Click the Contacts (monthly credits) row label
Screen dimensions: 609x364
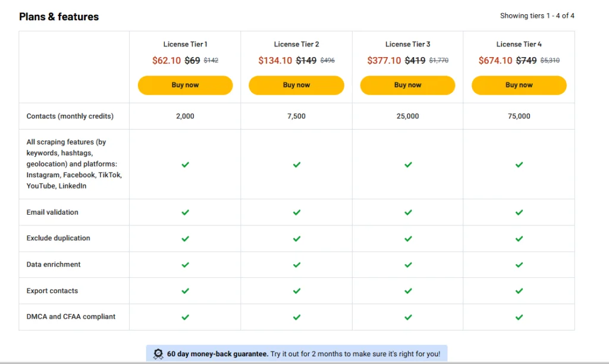click(70, 116)
